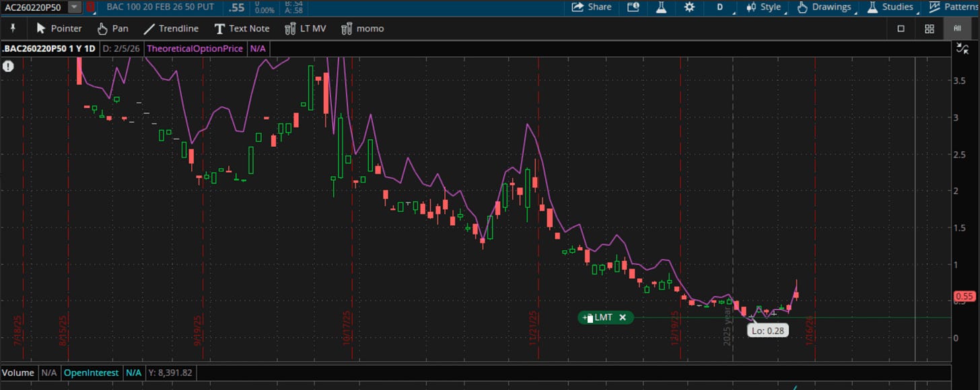
Task: Click the red clipboard link icon beside symbol
Action: coord(90,7)
